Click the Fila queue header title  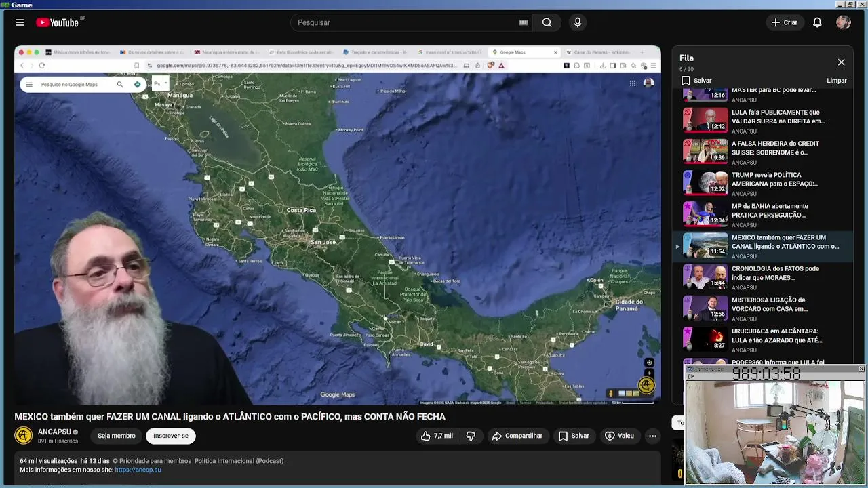pyautogui.click(x=686, y=58)
